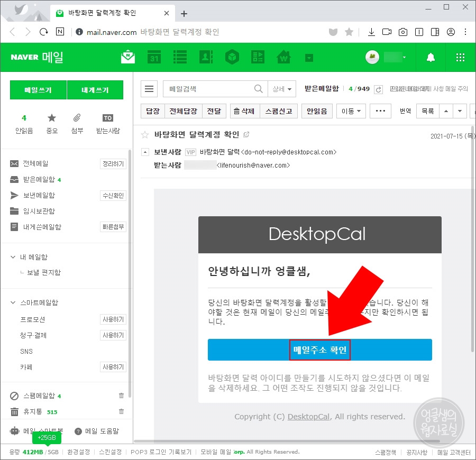Delete the mail with 삭제 button
The width and height of the screenshot is (476, 460).
pos(245,111)
